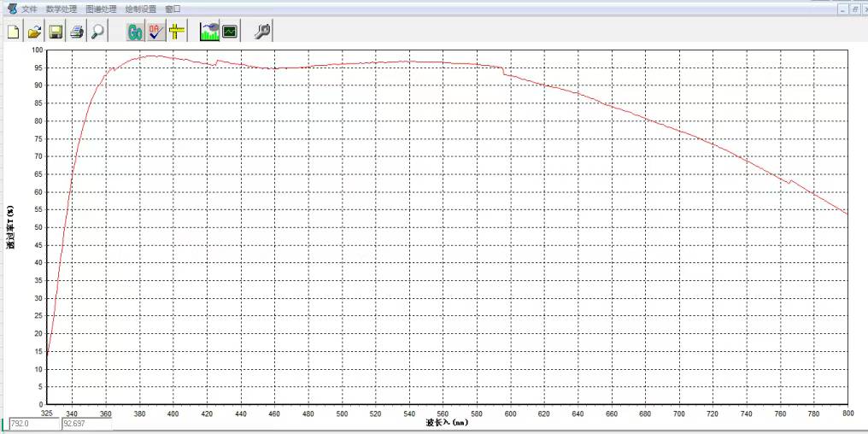Open the 图谱处理 menu
The height and width of the screenshot is (434, 868).
click(x=102, y=9)
